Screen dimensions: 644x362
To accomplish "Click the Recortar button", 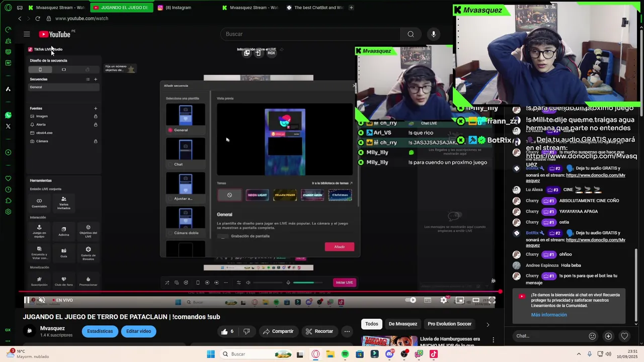I will point(319,331).
